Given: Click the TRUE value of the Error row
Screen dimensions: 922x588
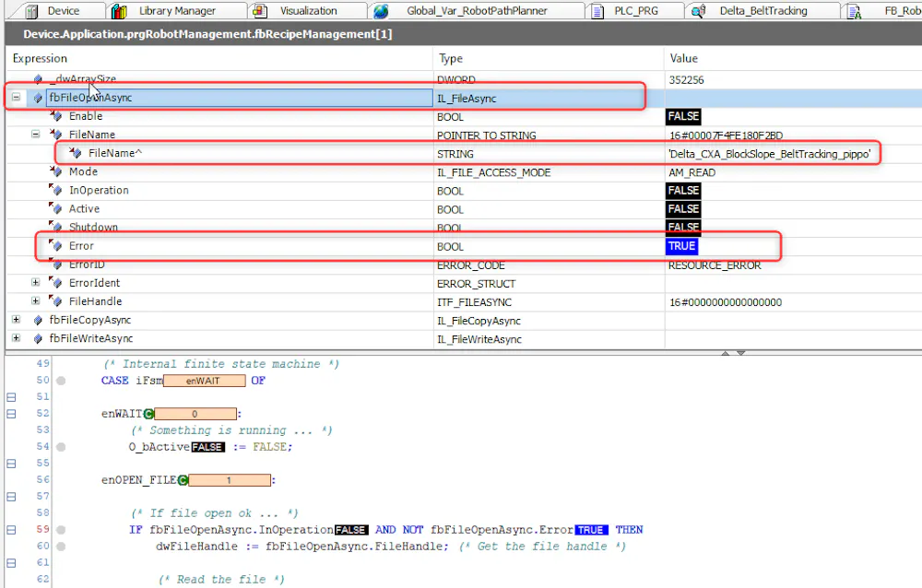Looking at the screenshot, I should pyautogui.click(x=681, y=246).
